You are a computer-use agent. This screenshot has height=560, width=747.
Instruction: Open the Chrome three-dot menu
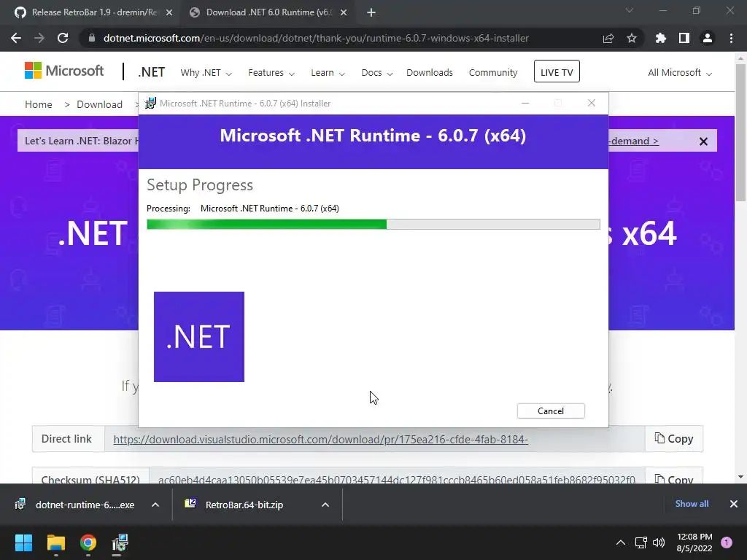731,38
